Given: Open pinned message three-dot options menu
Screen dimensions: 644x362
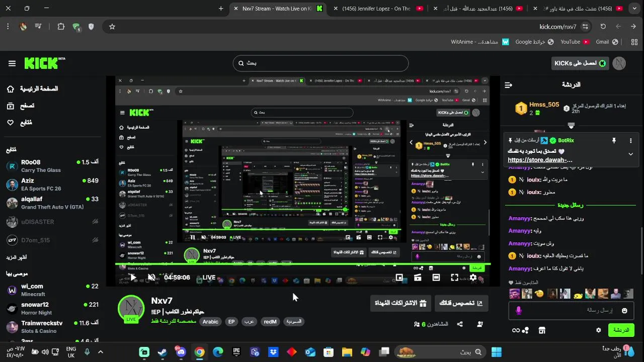Looking at the screenshot, I should coord(630,141).
